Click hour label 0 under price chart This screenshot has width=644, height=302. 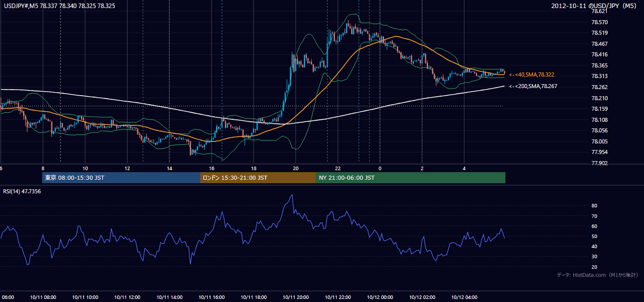pyautogui.click(x=380, y=169)
